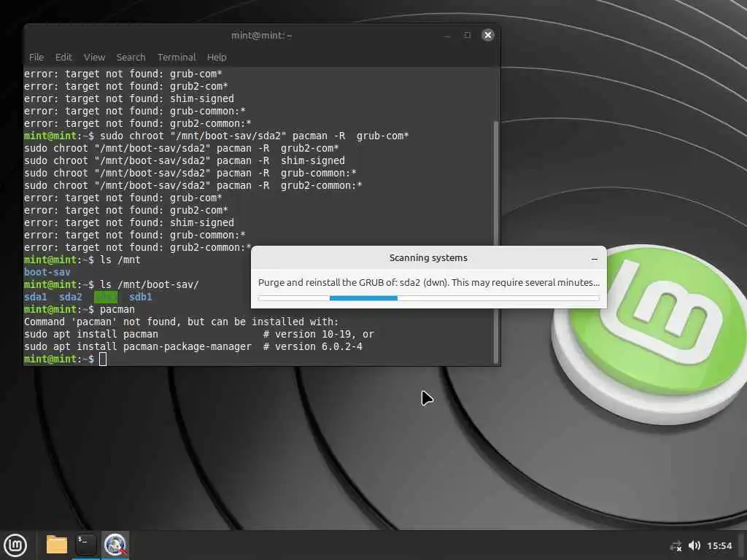Viewport: 747px width, 560px height.
Task: Switch to the Terminal taskbar icon
Action: (x=86, y=545)
